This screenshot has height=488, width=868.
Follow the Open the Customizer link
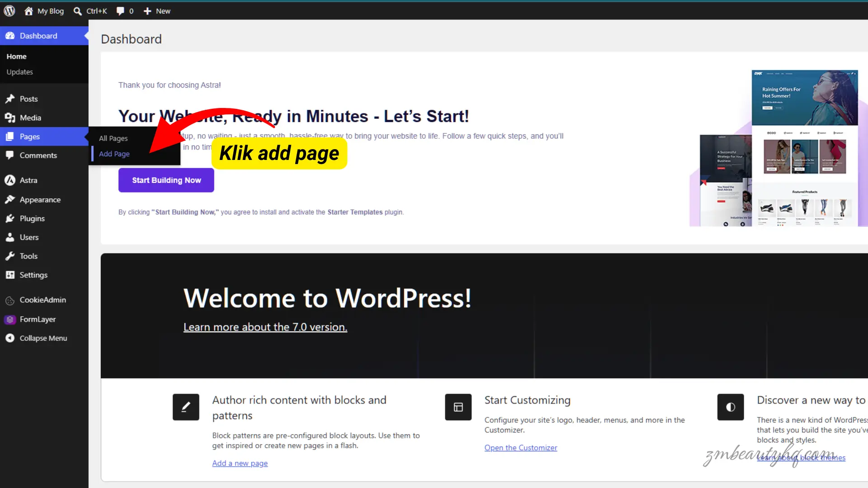click(x=521, y=447)
